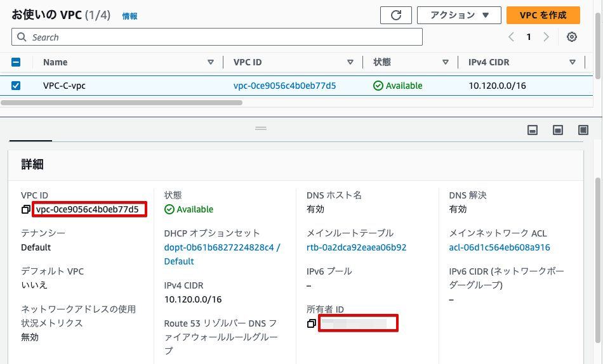
Task: Click the split panel drag handle
Action: (x=261, y=128)
